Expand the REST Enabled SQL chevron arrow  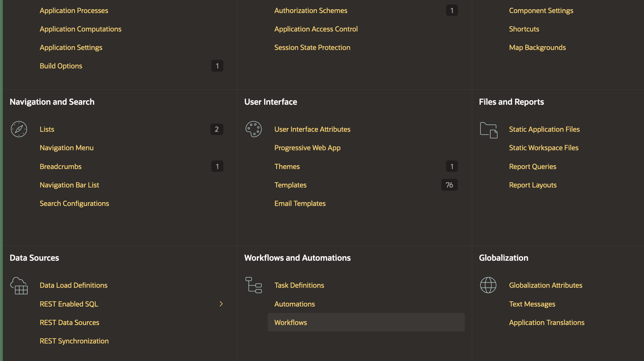(221, 304)
